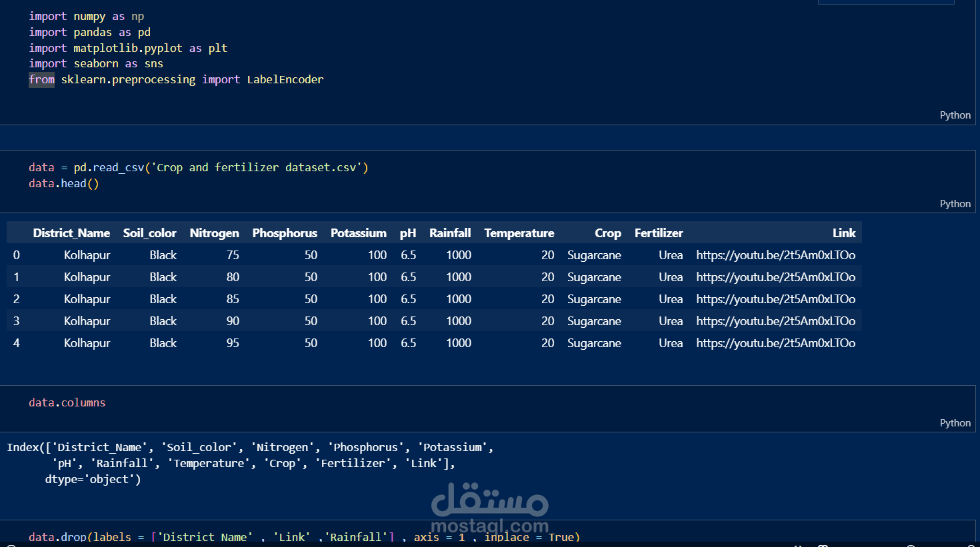Click the dtype='object' output line
Screen dimensions: 980x547
[93, 479]
